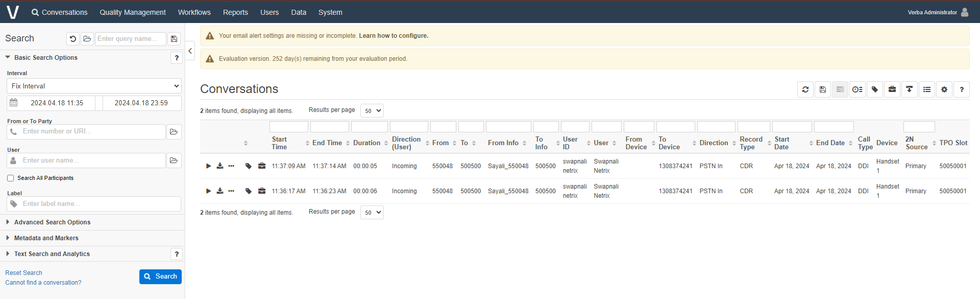
Task: Open bottom Results per page dropdown
Action: tap(372, 213)
